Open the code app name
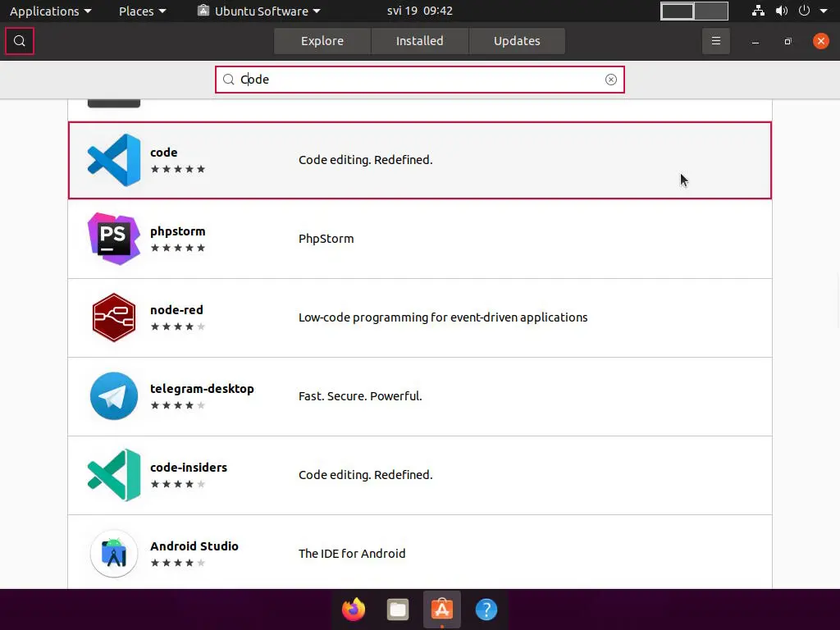The width and height of the screenshot is (840, 630). coord(164,153)
